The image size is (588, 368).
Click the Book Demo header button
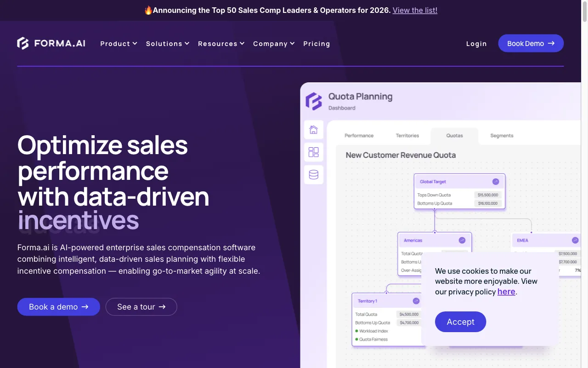click(531, 43)
